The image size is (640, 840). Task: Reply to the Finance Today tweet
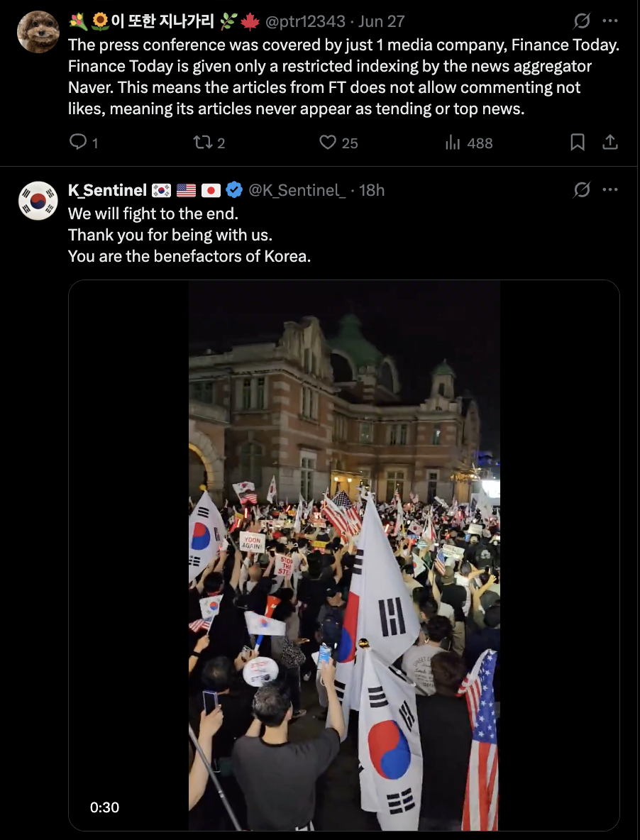click(84, 143)
